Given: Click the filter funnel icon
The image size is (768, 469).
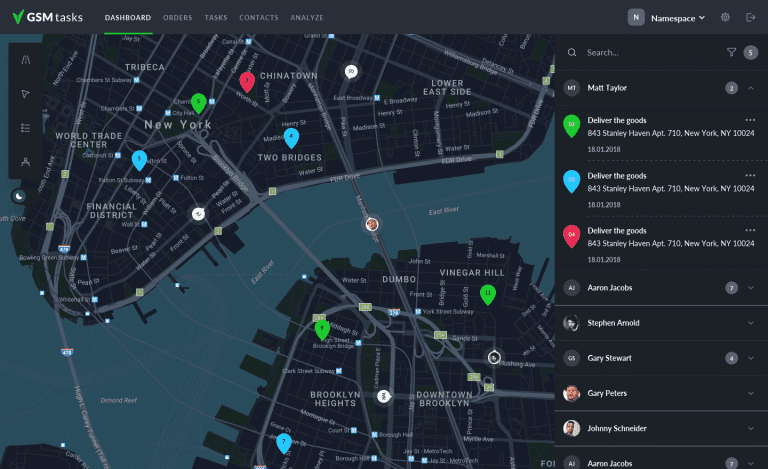Looking at the screenshot, I should [731, 53].
